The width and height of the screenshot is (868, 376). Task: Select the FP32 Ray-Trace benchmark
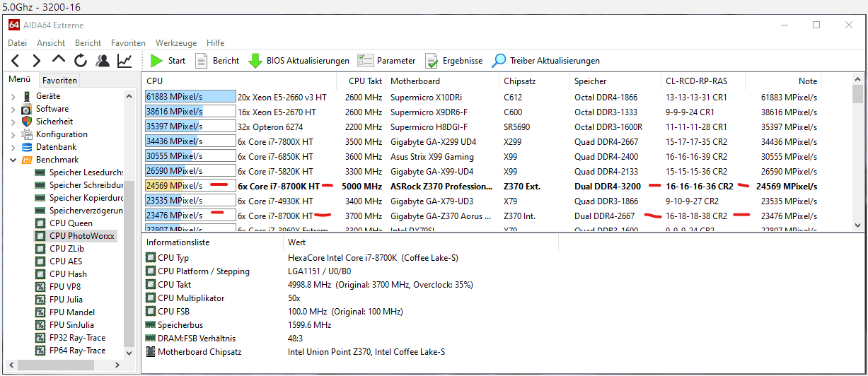[71, 338]
